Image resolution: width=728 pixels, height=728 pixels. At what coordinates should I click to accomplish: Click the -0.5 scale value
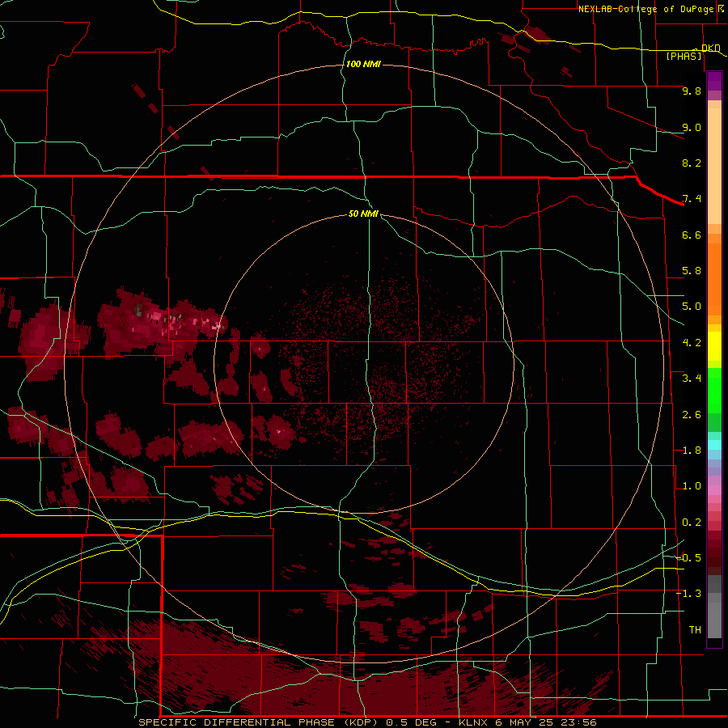point(688,558)
